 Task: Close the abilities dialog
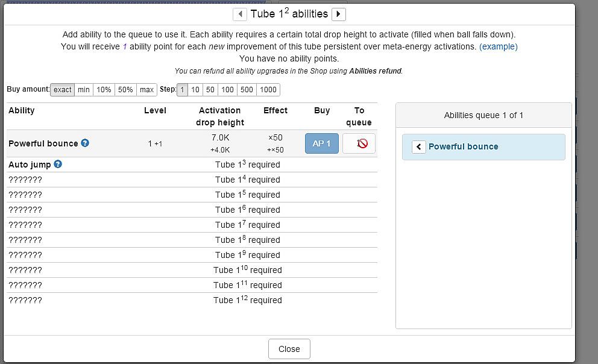coord(289,349)
